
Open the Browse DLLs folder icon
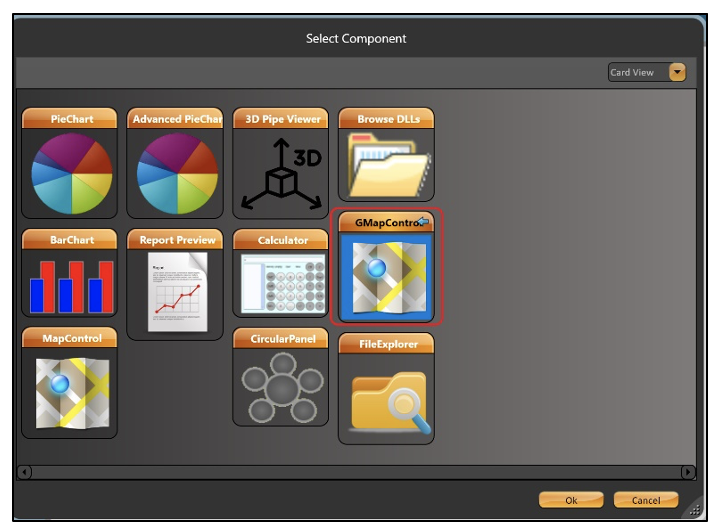386,164
